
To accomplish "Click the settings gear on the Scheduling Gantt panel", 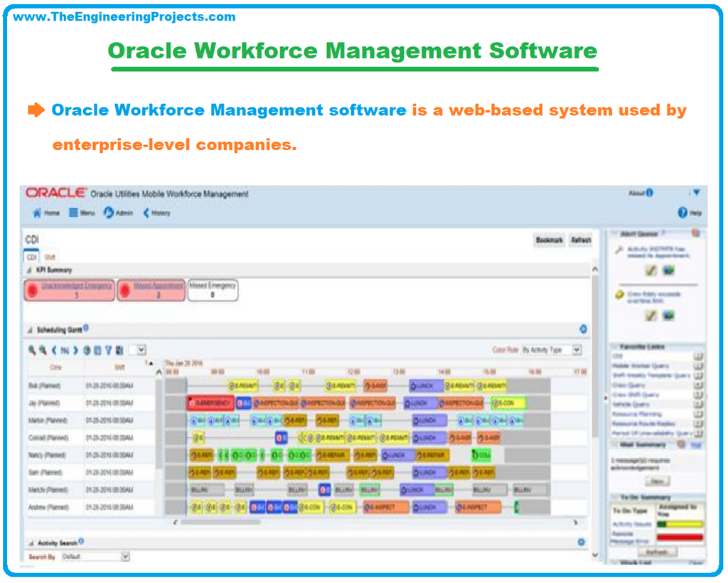I will [x=584, y=328].
